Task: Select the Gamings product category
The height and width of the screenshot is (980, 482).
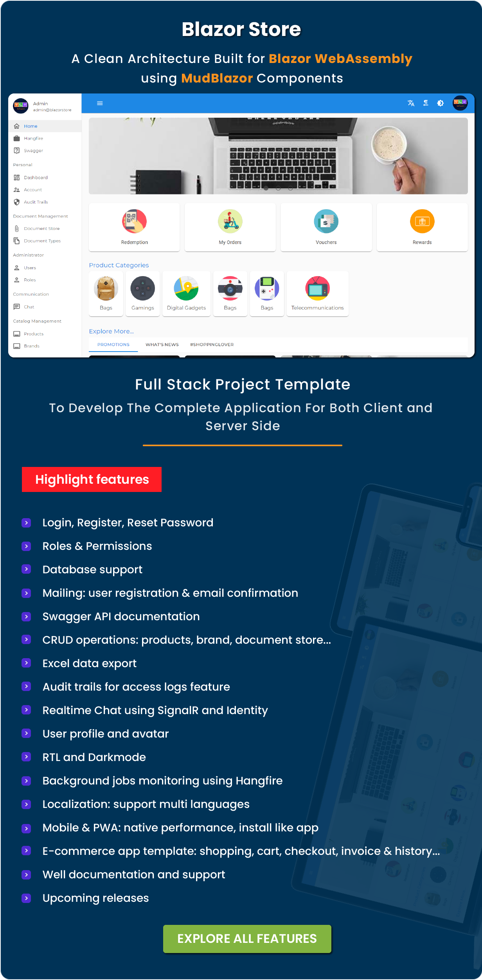Action: 143,294
